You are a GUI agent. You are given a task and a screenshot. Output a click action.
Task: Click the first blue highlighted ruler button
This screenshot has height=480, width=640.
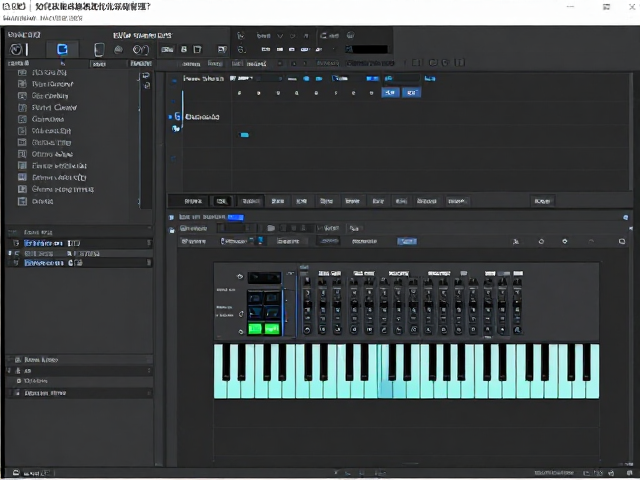(390, 93)
